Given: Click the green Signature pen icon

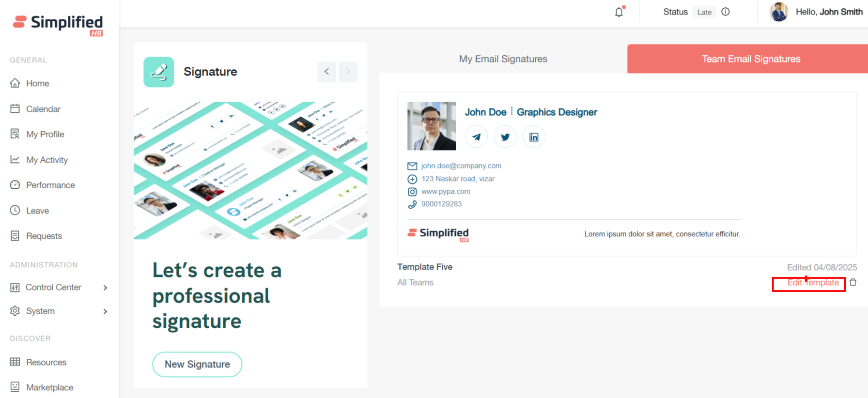Looking at the screenshot, I should [x=159, y=72].
